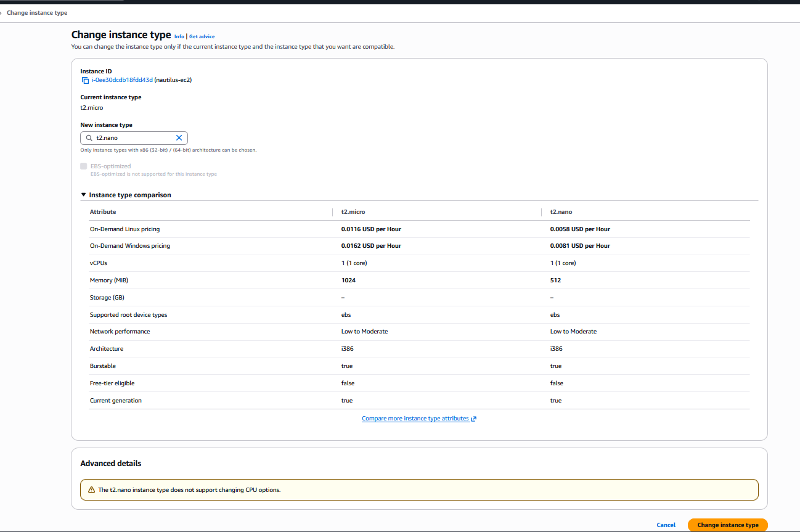The height and width of the screenshot is (532, 800).
Task: Click the Storage (GB) row label
Action: point(108,298)
